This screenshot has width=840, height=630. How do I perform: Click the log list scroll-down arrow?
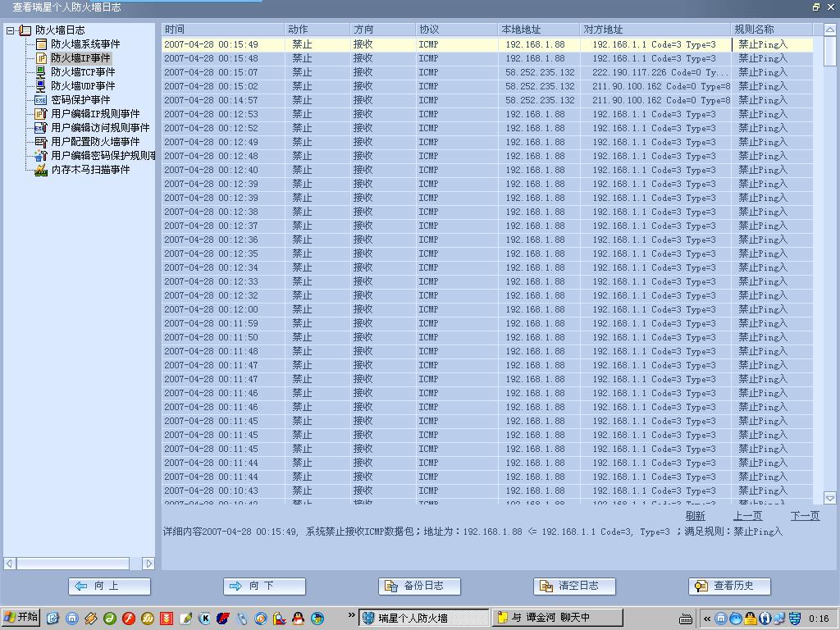tap(829, 498)
